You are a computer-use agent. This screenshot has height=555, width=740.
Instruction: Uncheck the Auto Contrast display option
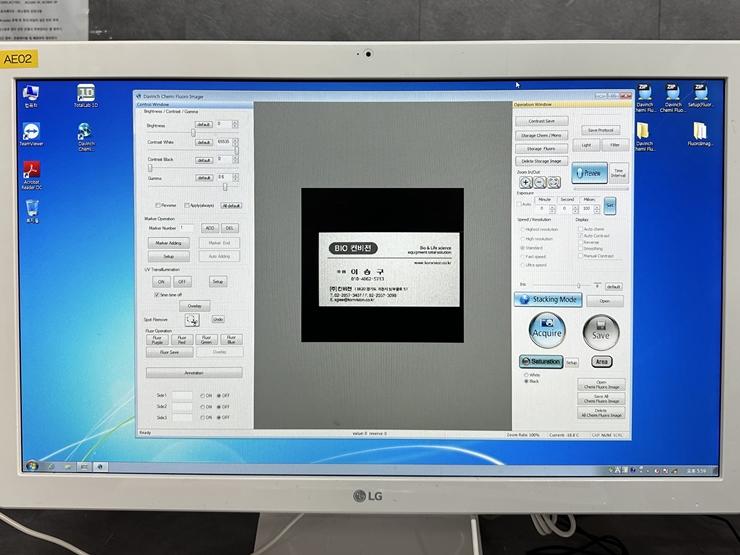(x=580, y=235)
